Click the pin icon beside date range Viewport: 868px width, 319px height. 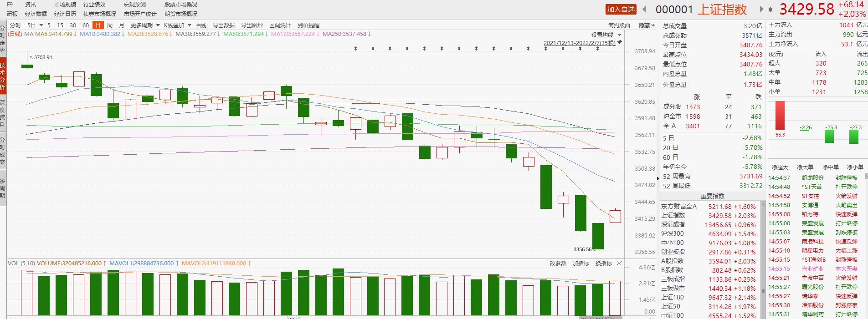tap(620, 42)
